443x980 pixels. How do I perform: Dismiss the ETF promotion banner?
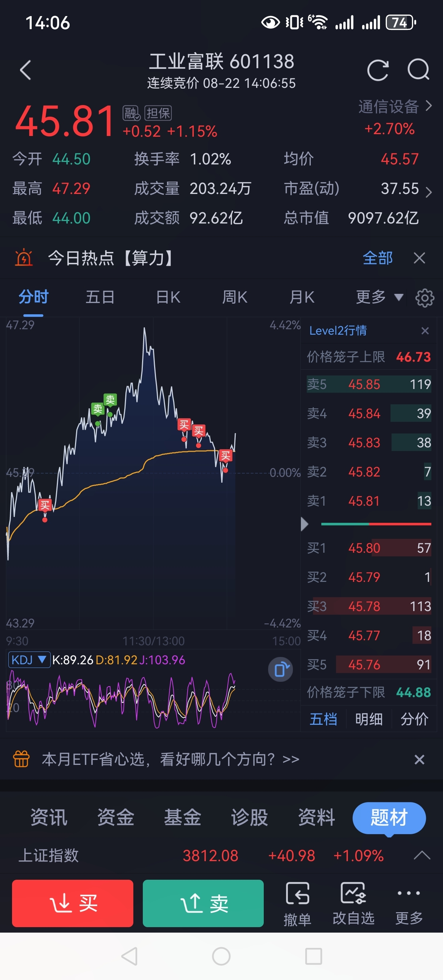click(419, 759)
